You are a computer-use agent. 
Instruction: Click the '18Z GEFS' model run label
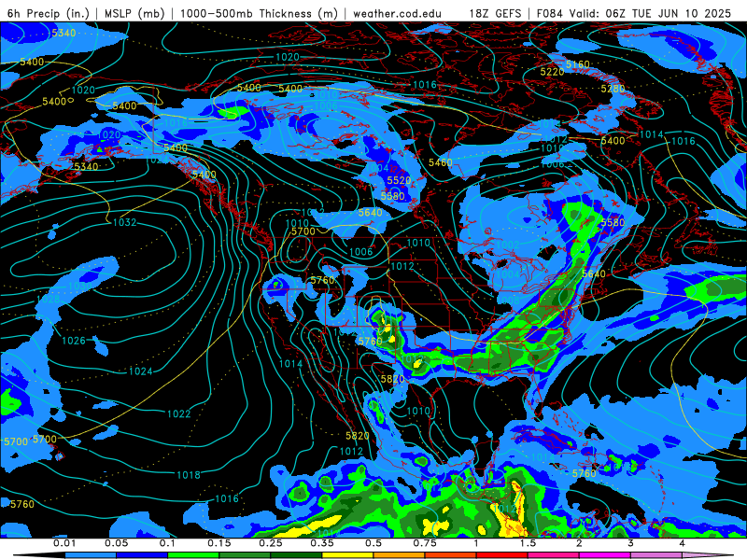(x=496, y=13)
